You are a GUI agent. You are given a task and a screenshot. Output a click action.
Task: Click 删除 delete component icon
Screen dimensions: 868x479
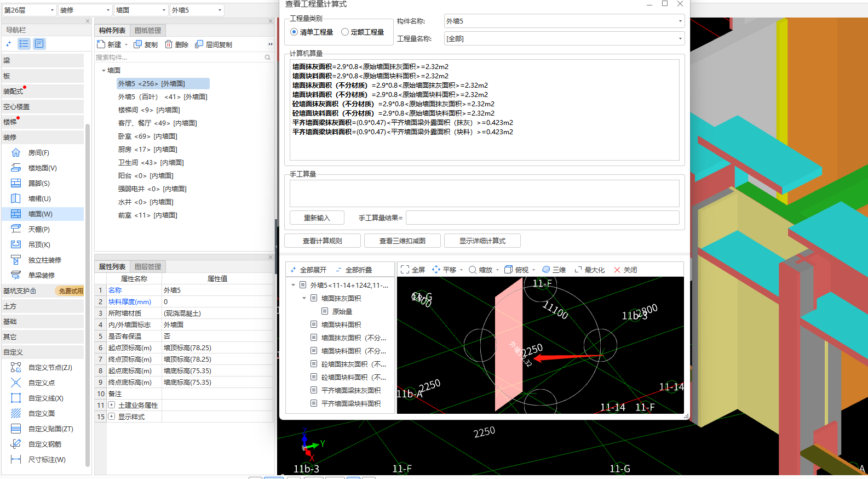(x=169, y=44)
